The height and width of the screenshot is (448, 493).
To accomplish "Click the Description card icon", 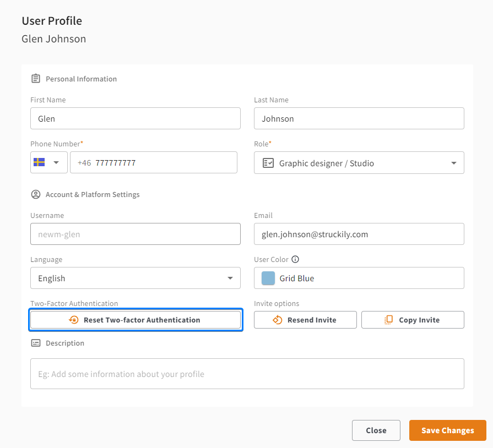I will pos(35,342).
